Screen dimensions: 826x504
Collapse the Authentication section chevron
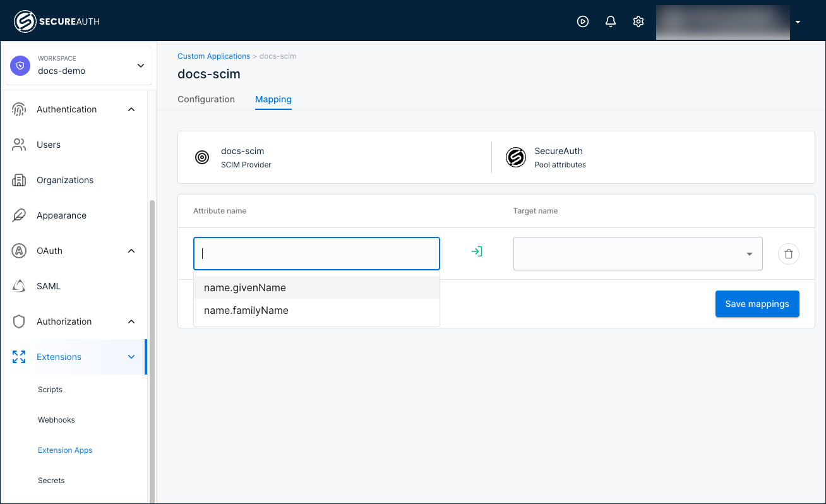click(x=131, y=109)
